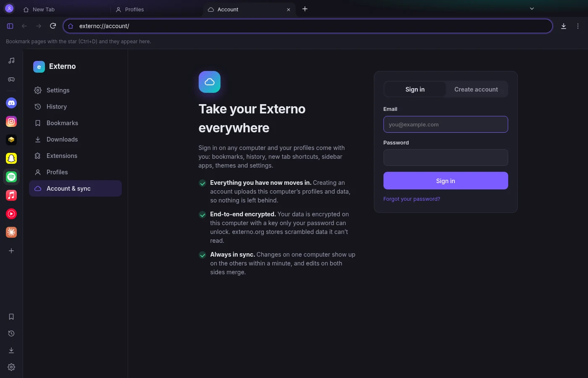The width and height of the screenshot is (588, 378).
Task: Launch Apple Music from the sidebar
Action: (11, 195)
